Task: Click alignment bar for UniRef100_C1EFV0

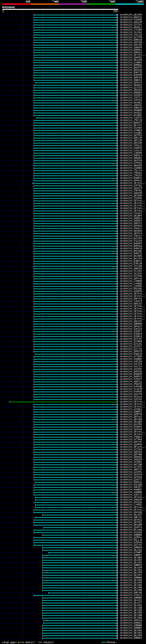Action: [77, 118]
